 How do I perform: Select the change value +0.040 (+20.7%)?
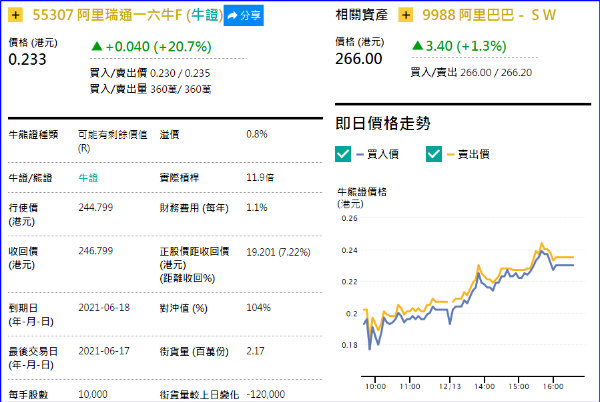(x=151, y=47)
